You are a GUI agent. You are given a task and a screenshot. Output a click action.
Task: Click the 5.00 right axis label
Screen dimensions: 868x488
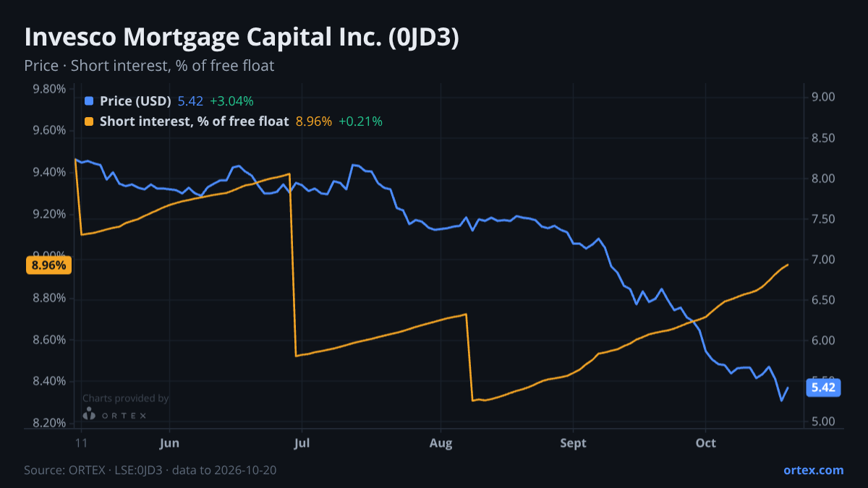point(824,421)
